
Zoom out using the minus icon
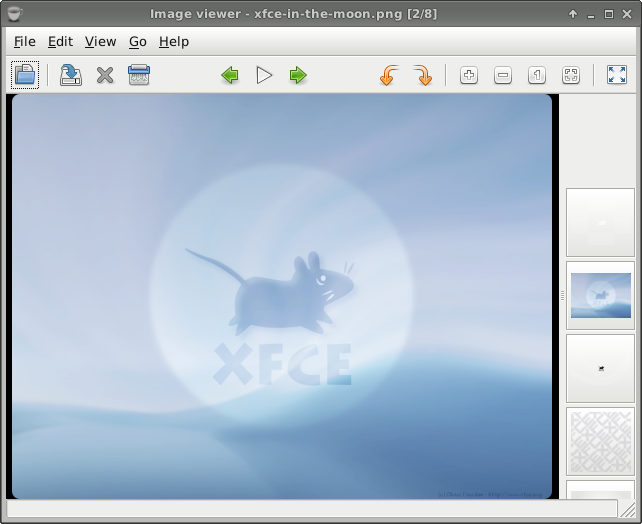click(x=503, y=75)
